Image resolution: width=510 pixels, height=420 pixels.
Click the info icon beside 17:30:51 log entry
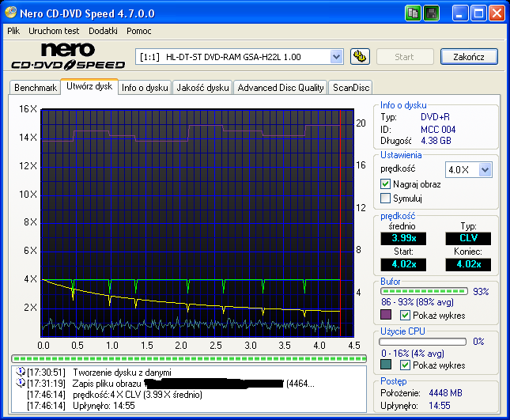(x=20, y=372)
